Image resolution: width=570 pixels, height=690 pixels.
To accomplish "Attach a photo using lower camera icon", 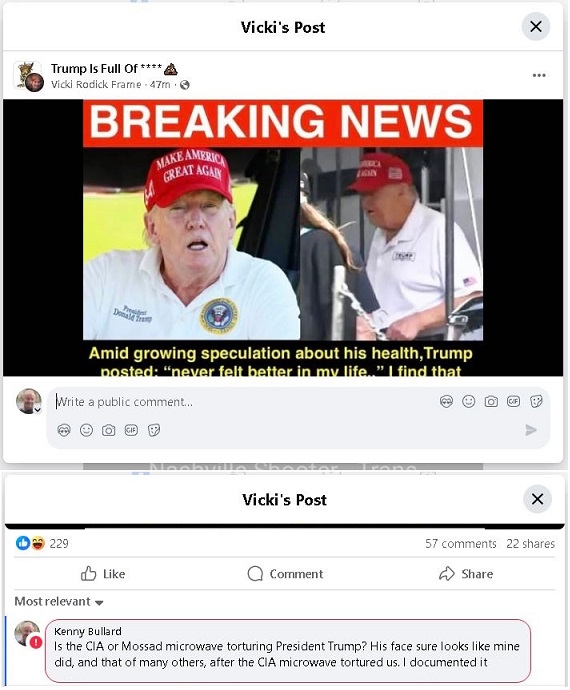I will point(108,430).
